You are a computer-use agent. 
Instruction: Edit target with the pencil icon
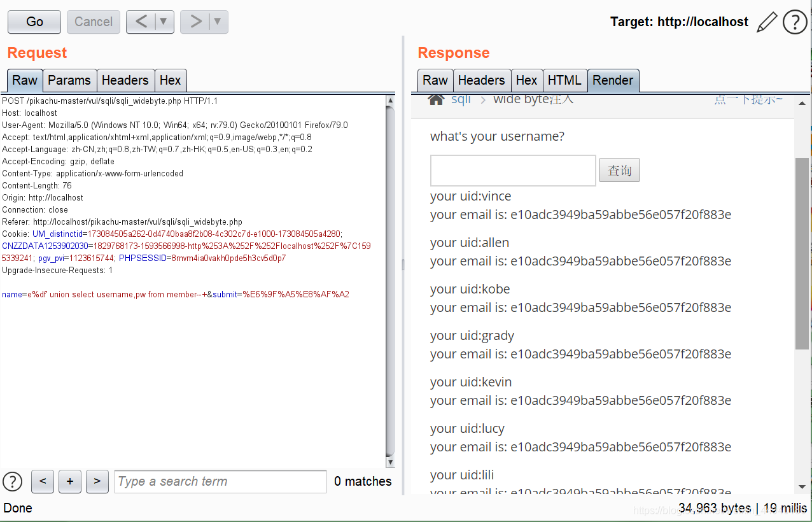pyautogui.click(x=767, y=22)
